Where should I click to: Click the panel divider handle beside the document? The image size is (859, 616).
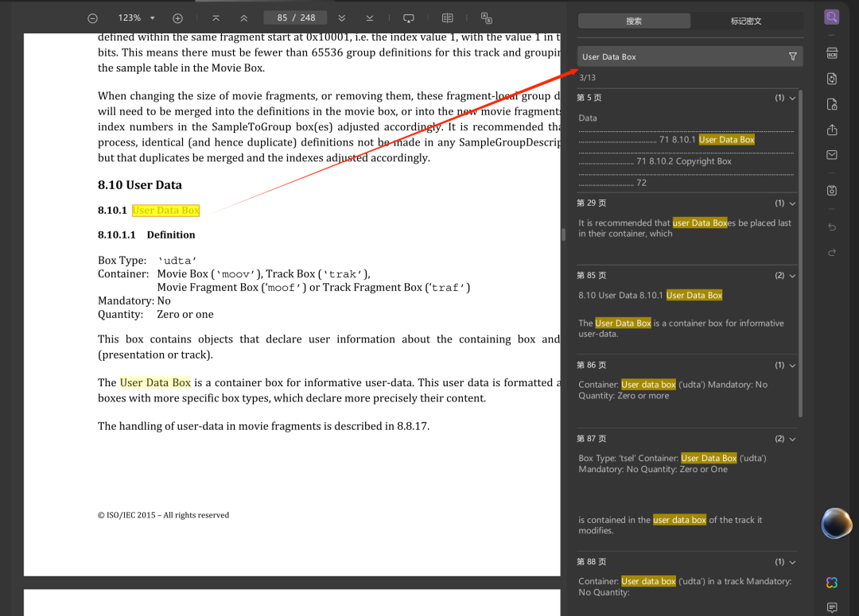click(x=563, y=234)
